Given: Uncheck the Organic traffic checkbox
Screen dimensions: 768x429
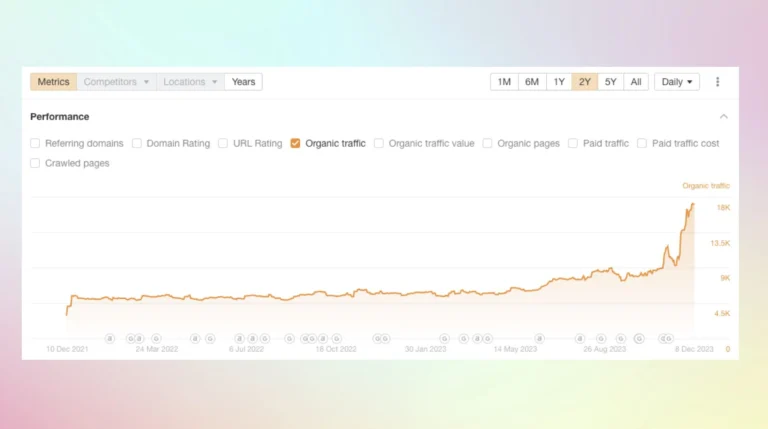Looking at the screenshot, I should [x=295, y=143].
